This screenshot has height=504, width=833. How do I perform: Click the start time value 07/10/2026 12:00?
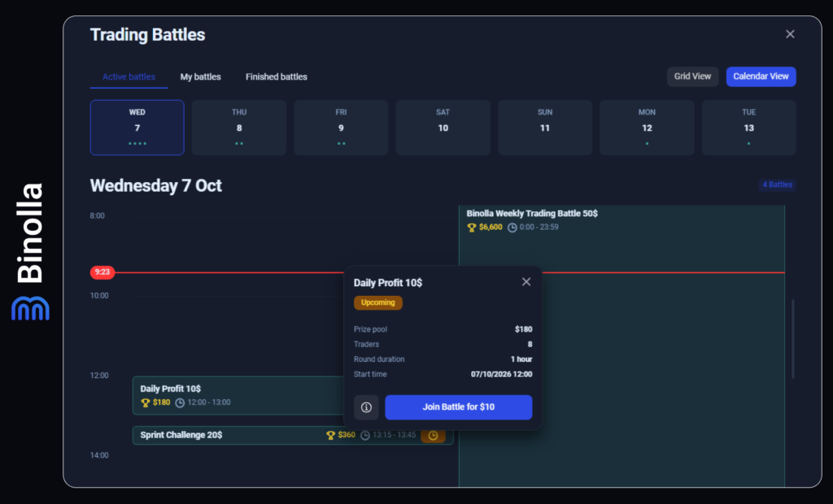point(501,375)
